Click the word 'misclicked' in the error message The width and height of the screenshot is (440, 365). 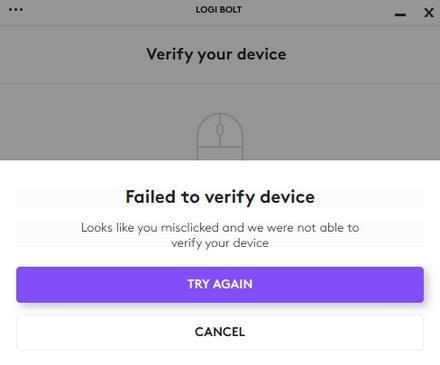point(190,228)
